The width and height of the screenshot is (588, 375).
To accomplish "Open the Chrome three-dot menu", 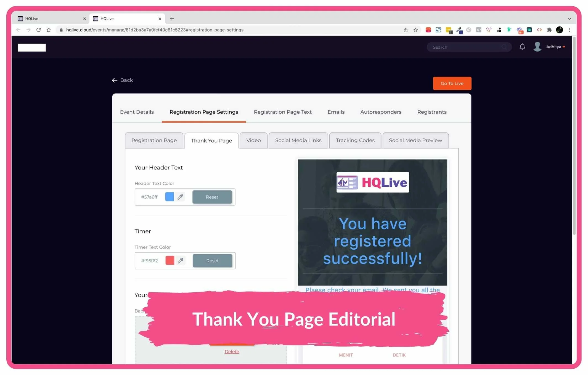I will pyautogui.click(x=570, y=30).
